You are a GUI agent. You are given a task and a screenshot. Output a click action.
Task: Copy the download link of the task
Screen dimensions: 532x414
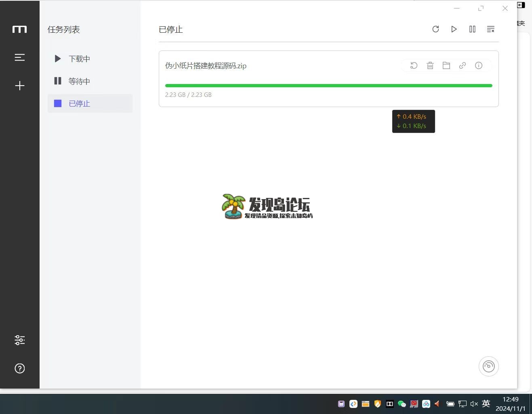(x=463, y=65)
